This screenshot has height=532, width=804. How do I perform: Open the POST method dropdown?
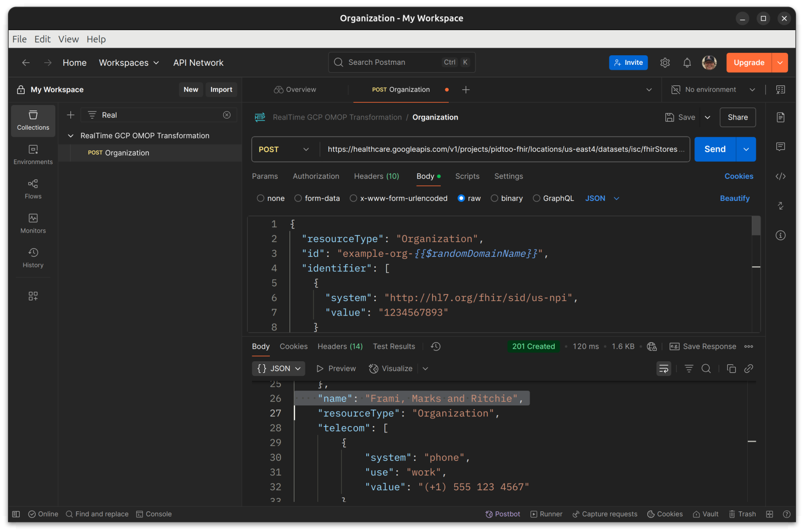(x=284, y=150)
